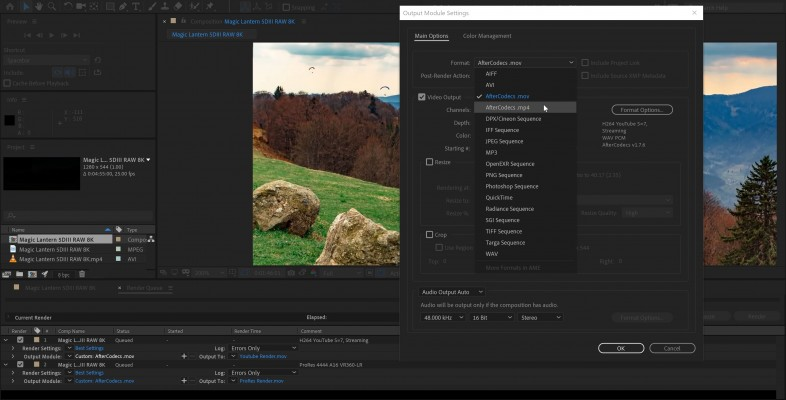786x400 pixels.
Task: Click the black color swatch in Info panel
Action: (9, 118)
